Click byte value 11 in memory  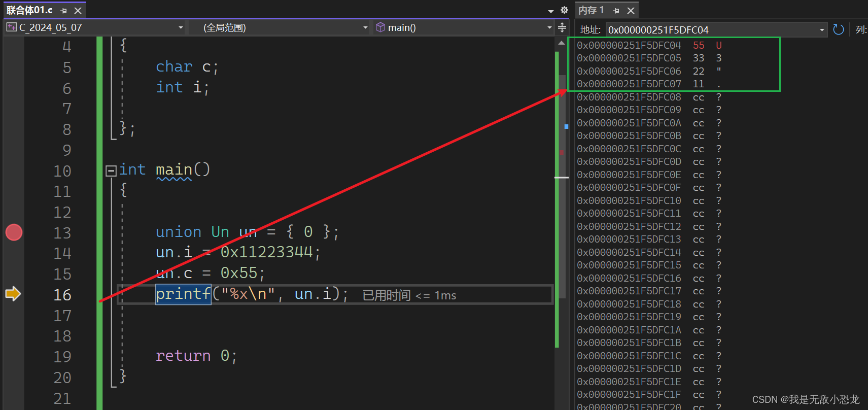point(699,84)
